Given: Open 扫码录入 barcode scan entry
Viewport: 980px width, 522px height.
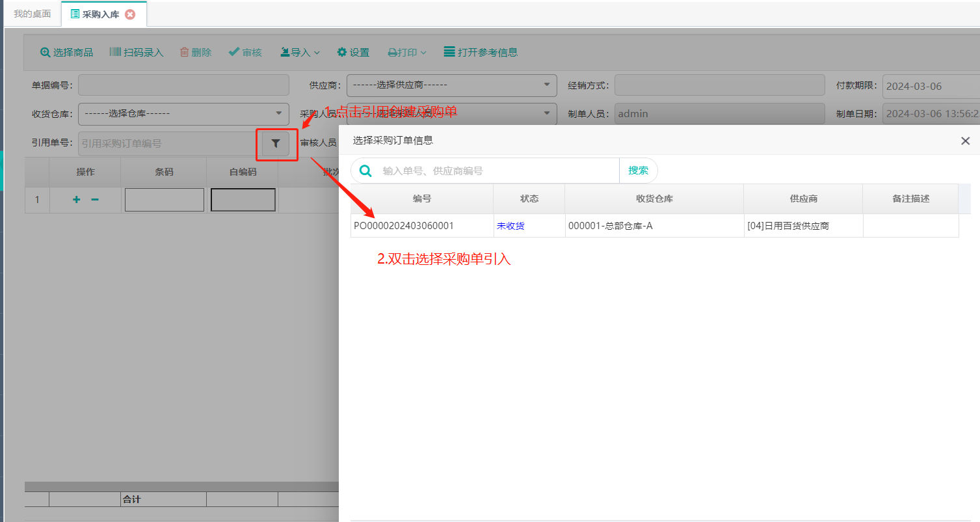Looking at the screenshot, I should [136, 53].
